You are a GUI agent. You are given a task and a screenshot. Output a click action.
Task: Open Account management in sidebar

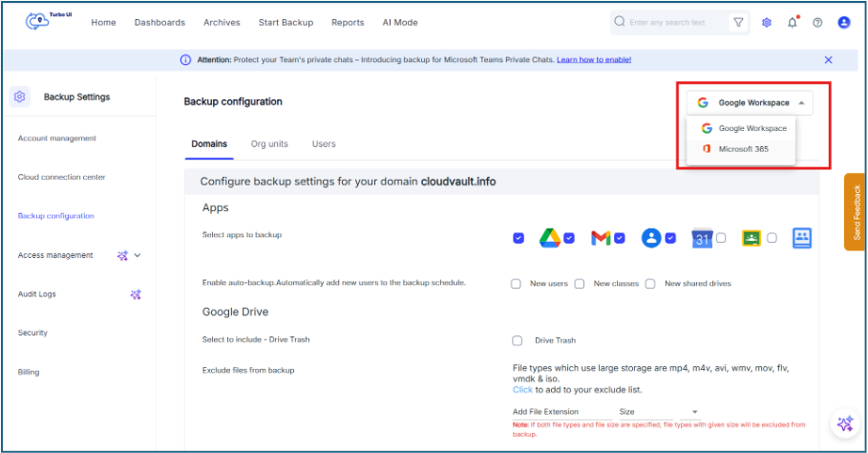pyautogui.click(x=57, y=139)
